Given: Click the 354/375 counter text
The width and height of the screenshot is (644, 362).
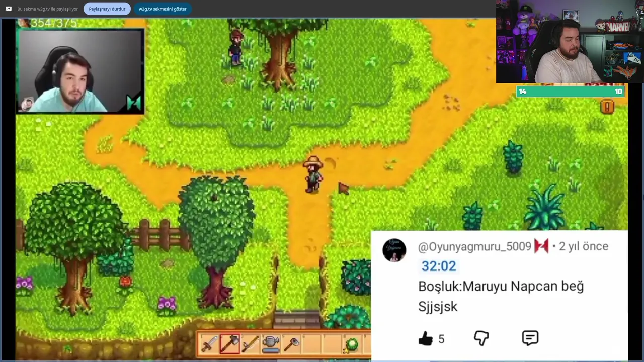Looking at the screenshot, I should [53, 23].
